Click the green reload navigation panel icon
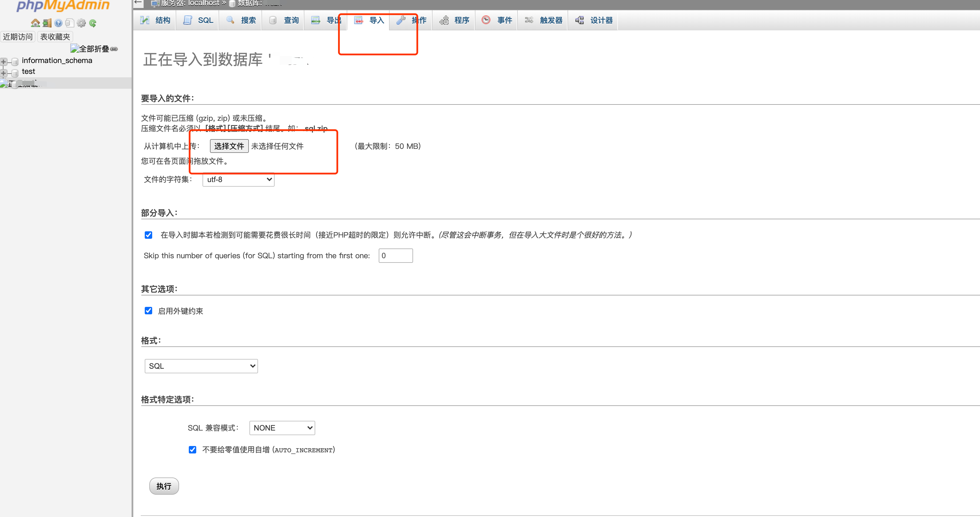 tap(92, 23)
